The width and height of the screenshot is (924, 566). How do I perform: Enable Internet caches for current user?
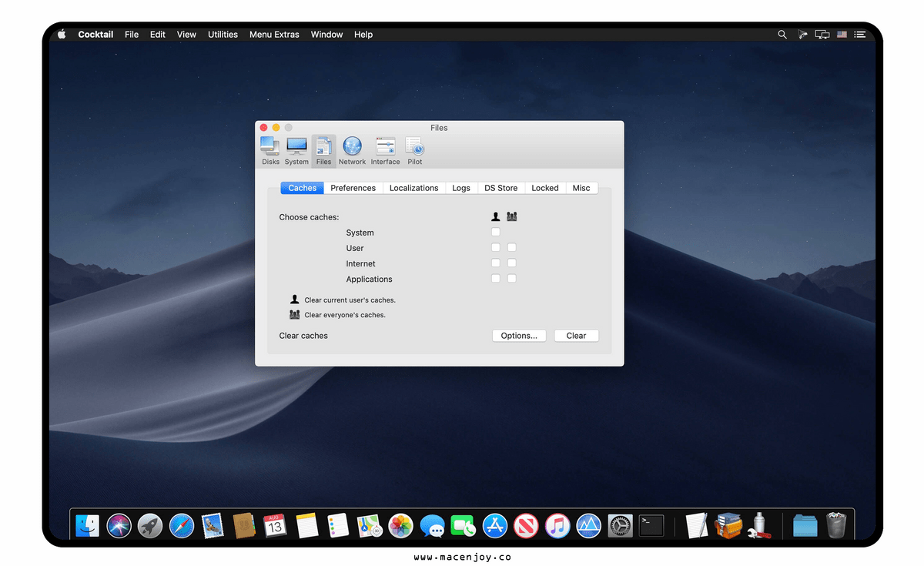tap(495, 263)
